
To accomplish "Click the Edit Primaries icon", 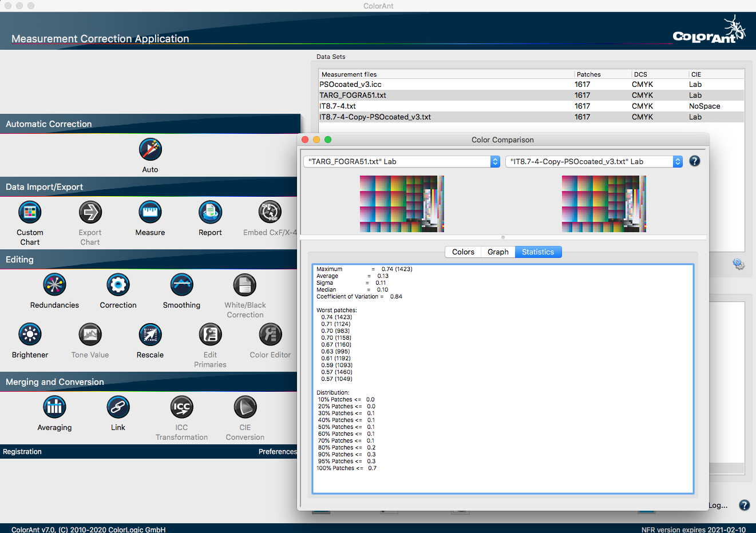I will tap(210, 335).
